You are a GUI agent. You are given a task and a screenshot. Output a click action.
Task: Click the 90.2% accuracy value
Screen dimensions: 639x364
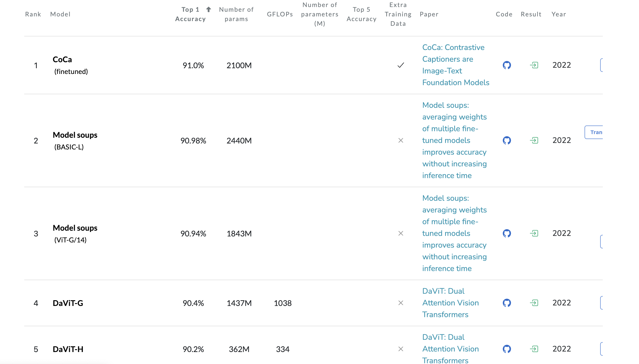coord(193,349)
